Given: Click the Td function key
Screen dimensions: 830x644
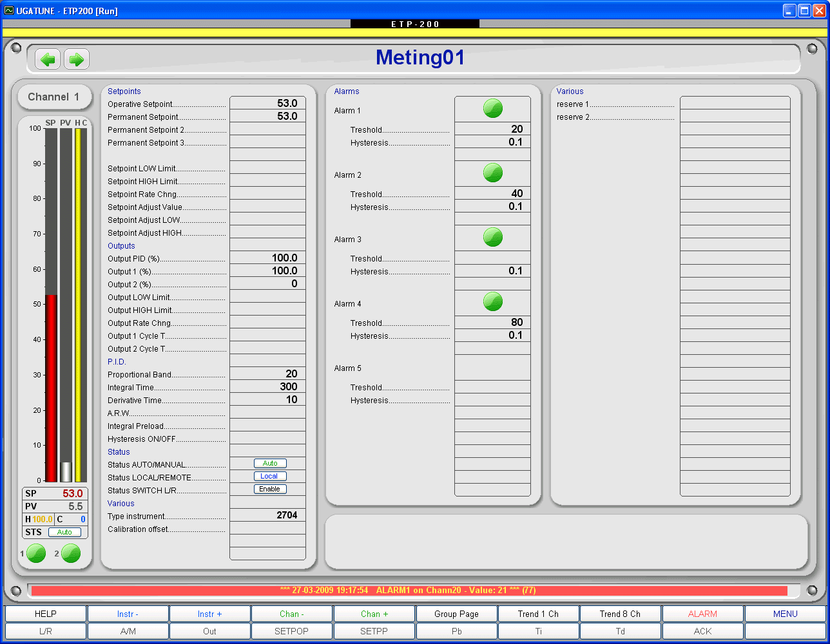Looking at the screenshot, I should 621,631.
